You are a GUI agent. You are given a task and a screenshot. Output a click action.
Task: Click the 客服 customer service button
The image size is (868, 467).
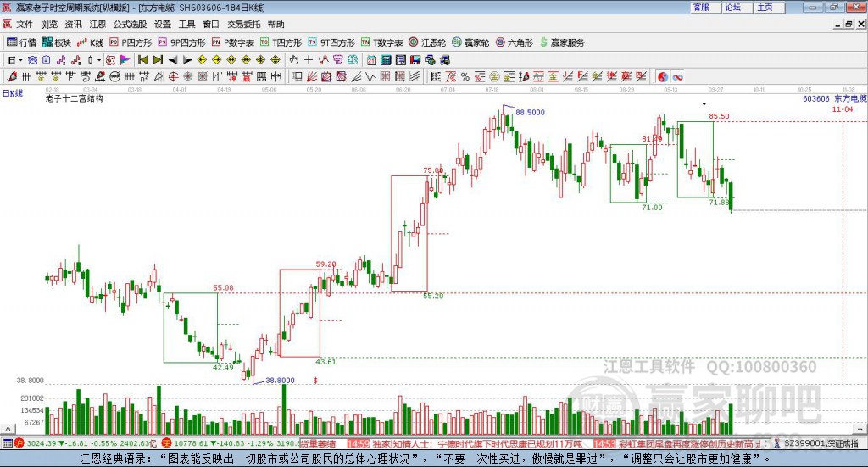coord(704,7)
